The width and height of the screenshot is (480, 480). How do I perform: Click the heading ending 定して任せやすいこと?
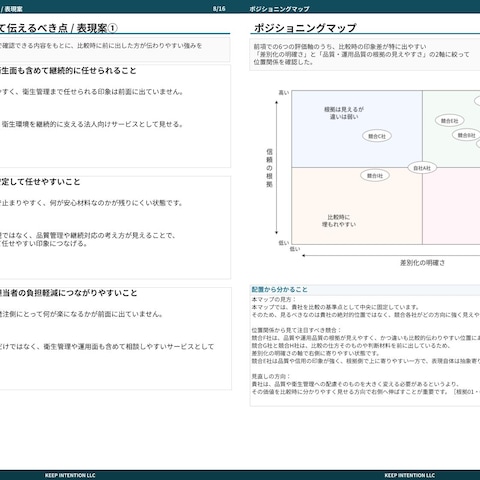click(40, 182)
